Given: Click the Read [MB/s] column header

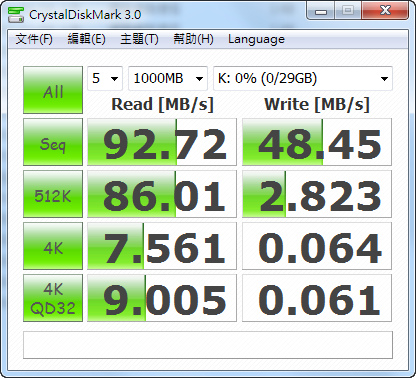Looking at the screenshot, I should tap(162, 105).
